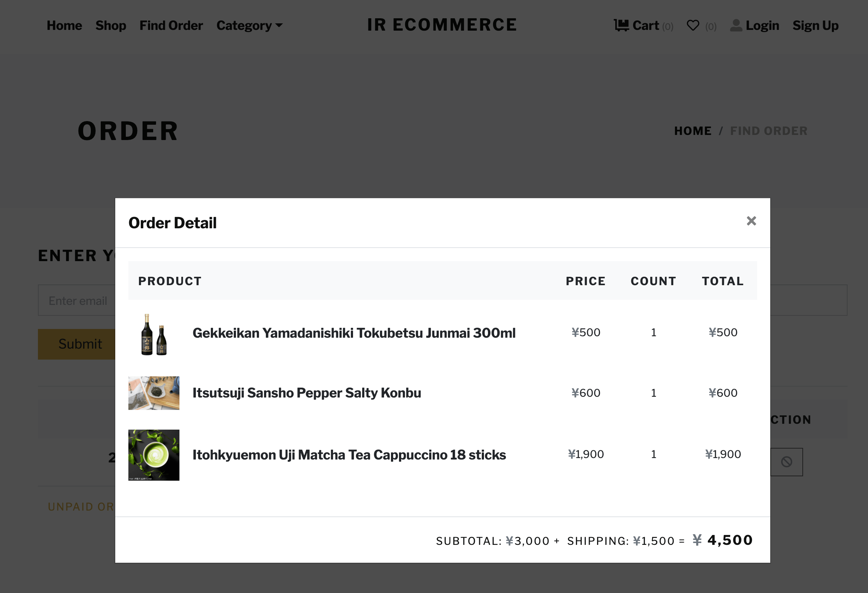
Task: Open Itohkyuemon Uji Matcha Cappuccino name
Action: 349,455
